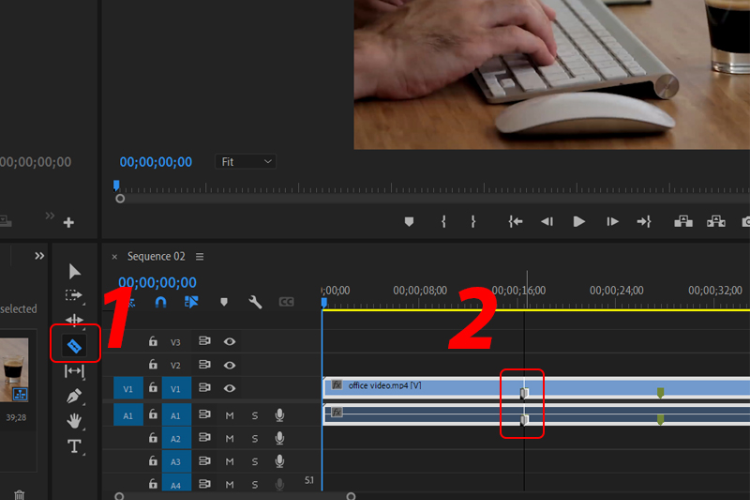Select the Track Select Forward tool

(x=74, y=295)
